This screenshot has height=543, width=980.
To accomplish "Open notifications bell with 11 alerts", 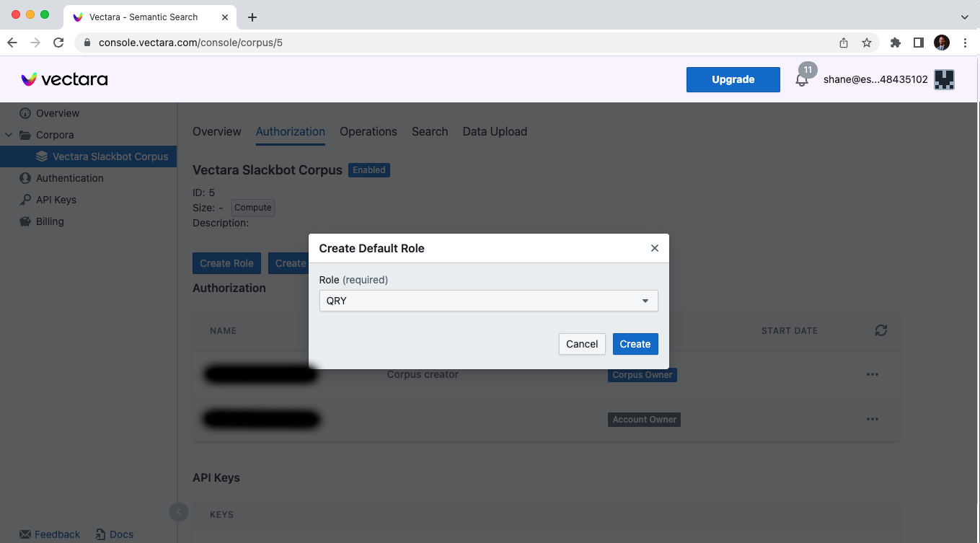I will [802, 79].
